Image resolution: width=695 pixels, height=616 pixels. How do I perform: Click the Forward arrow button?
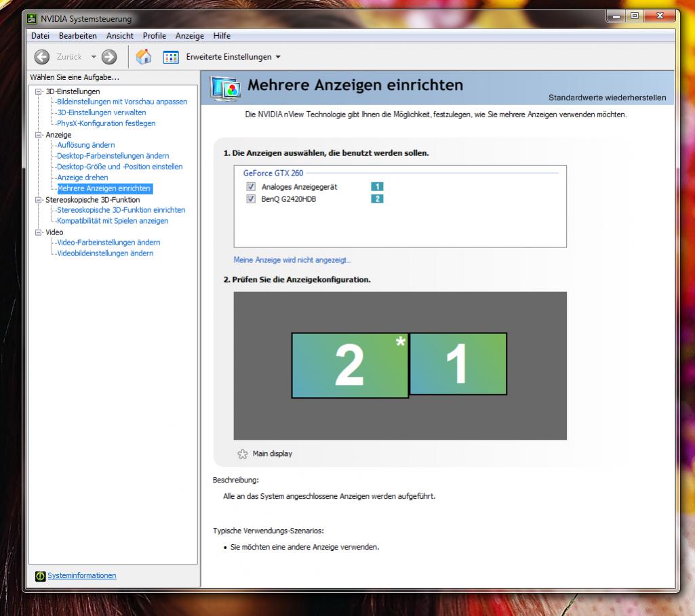109,57
